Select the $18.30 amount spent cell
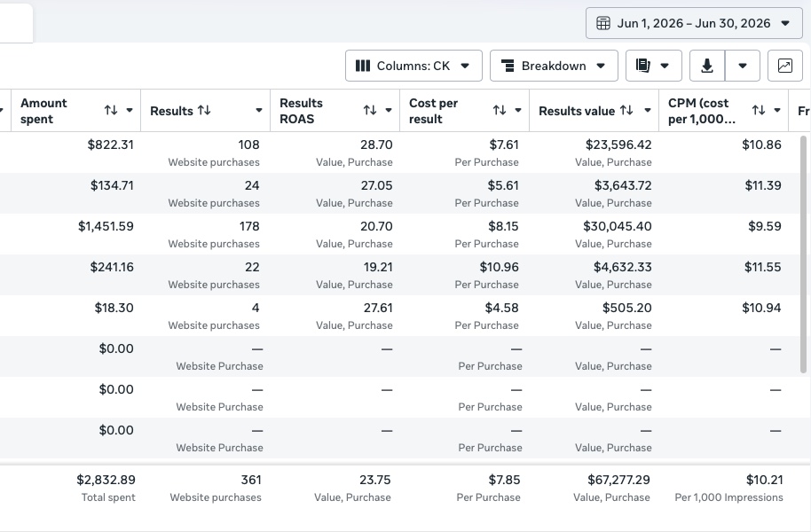The image size is (811, 532). 114,309
